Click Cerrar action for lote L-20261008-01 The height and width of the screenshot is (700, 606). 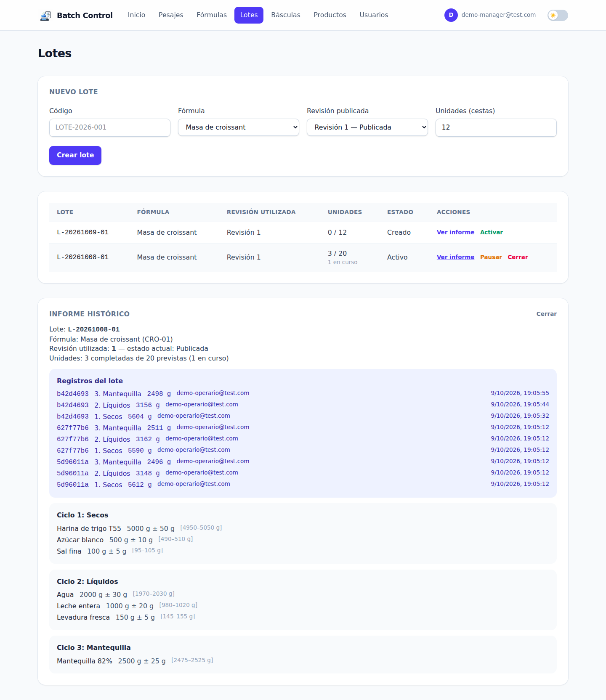518,257
